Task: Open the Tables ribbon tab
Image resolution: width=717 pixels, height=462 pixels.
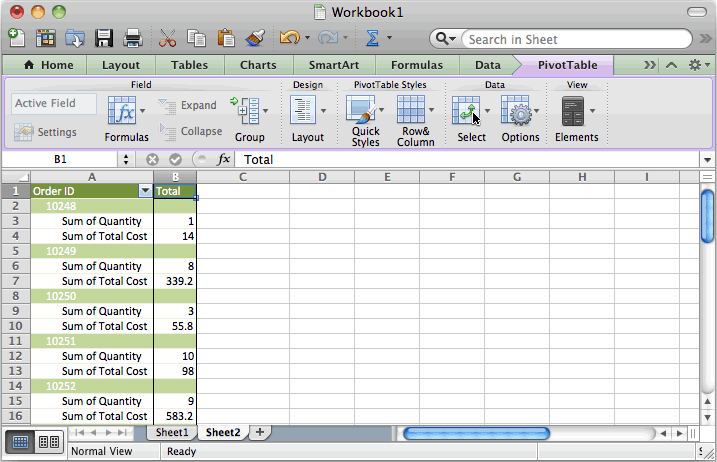Action: tap(189, 65)
